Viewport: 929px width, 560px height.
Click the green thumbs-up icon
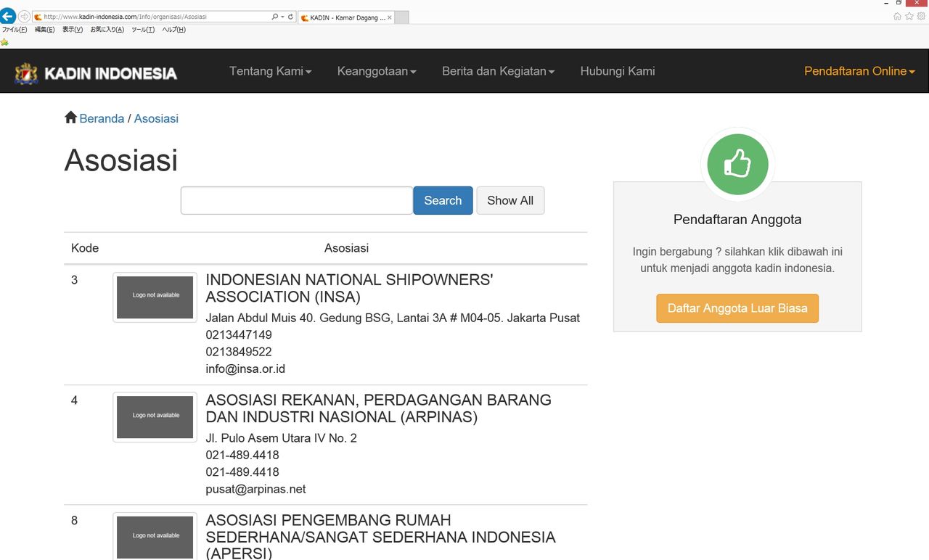click(x=737, y=164)
